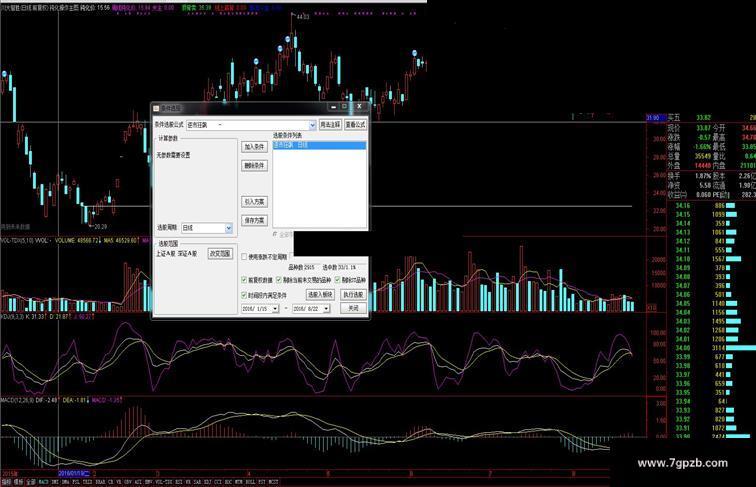Click the 加入条件 button
756x487 pixels.
tap(254, 147)
